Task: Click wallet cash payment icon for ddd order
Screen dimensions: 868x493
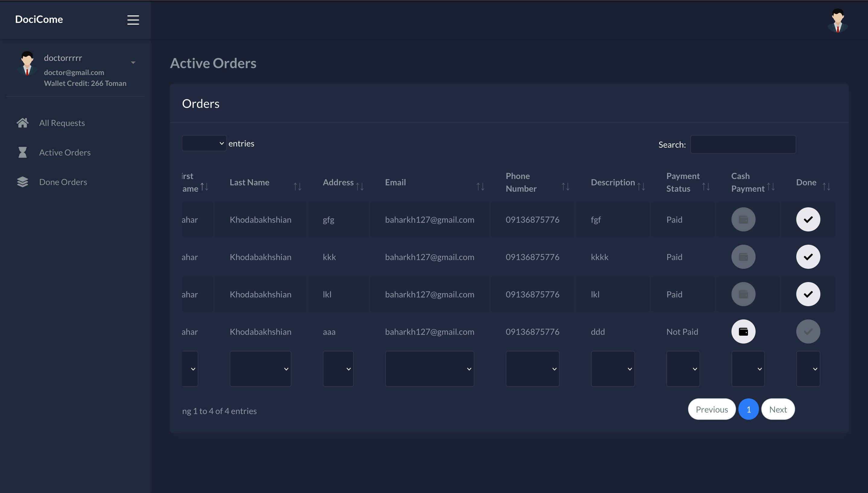Action: point(743,331)
